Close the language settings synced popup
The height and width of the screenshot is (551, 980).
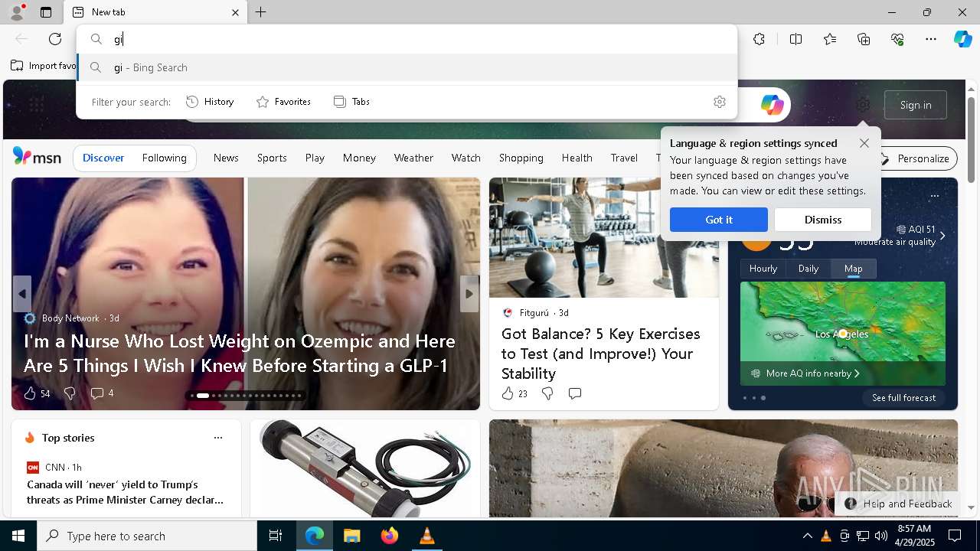tap(864, 143)
